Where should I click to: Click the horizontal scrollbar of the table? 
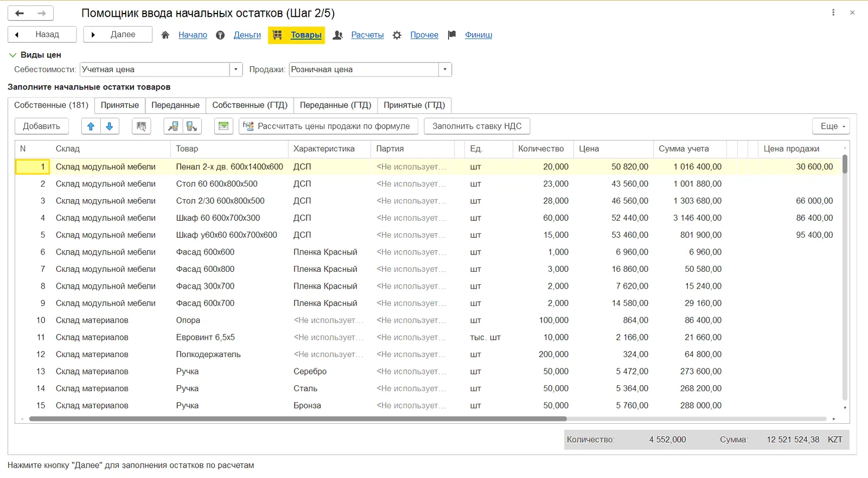(298, 419)
